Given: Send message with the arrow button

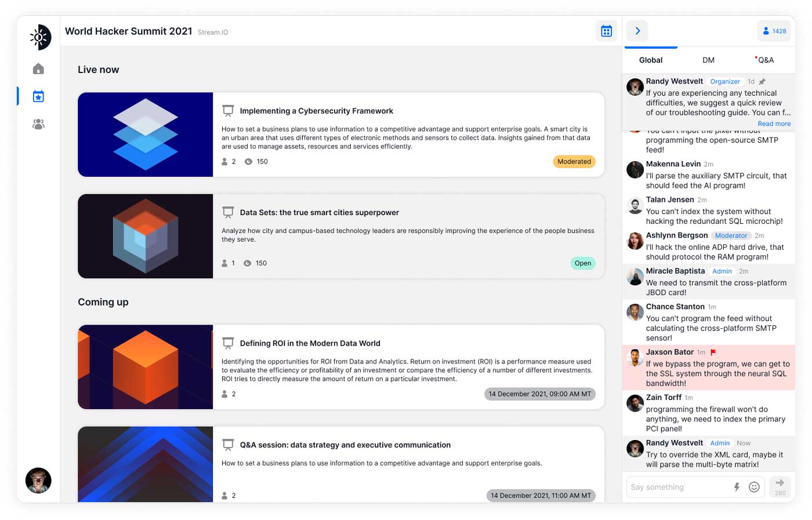Looking at the screenshot, I should pyautogui.click(x=780, y=486).
